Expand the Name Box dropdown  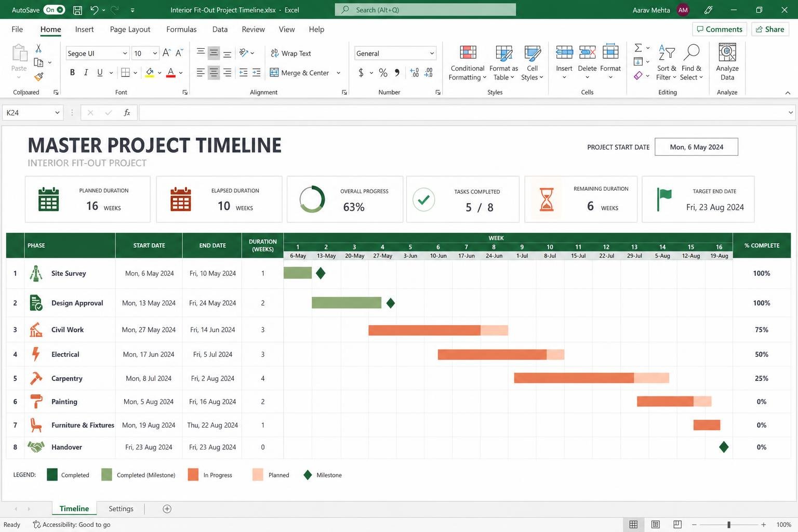point(57,113)
